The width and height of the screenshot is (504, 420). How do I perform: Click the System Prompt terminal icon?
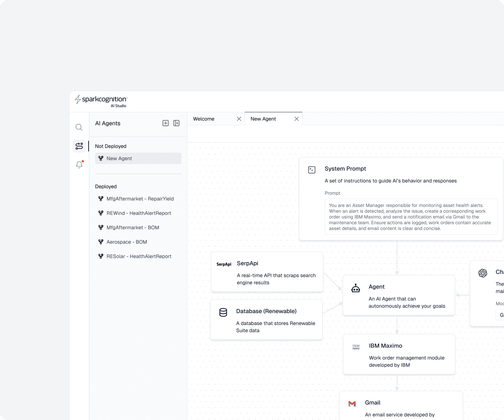[x=312, y=170]
